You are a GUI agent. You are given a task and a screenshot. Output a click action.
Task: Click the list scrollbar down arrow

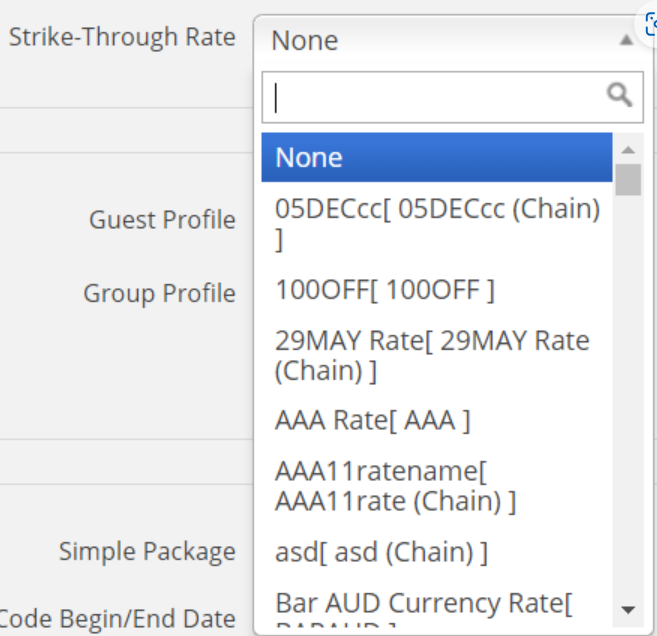click(628, 610)
